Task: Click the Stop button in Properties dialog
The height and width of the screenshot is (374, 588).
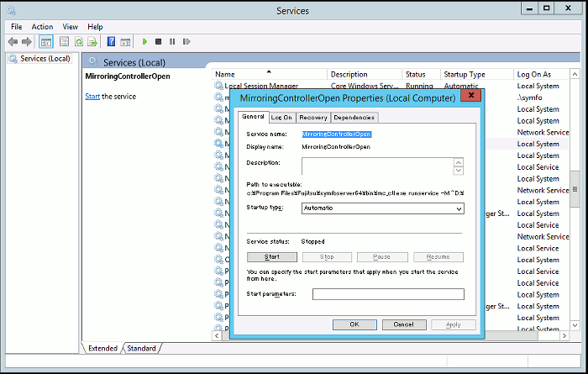Action: point(327,257)
